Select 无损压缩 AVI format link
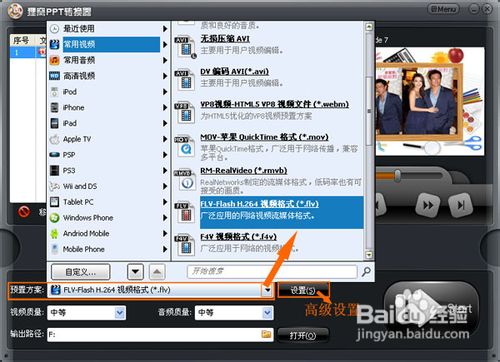 point(225,39)
